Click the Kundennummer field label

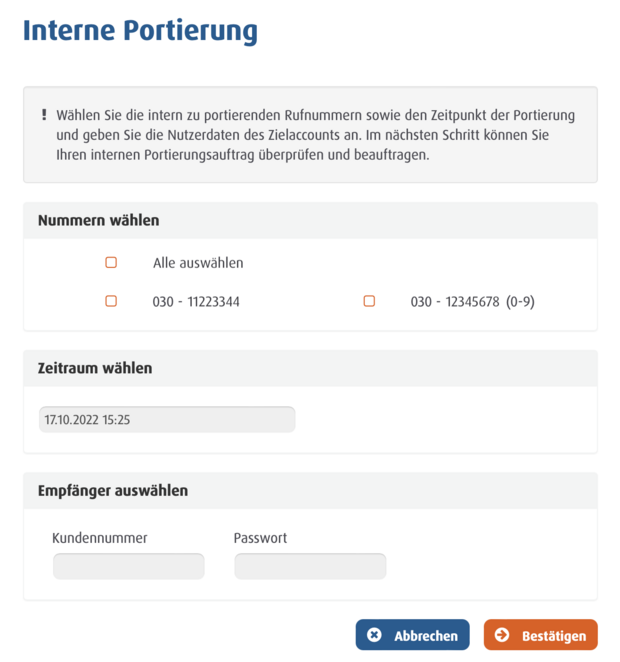click(100, 538)
